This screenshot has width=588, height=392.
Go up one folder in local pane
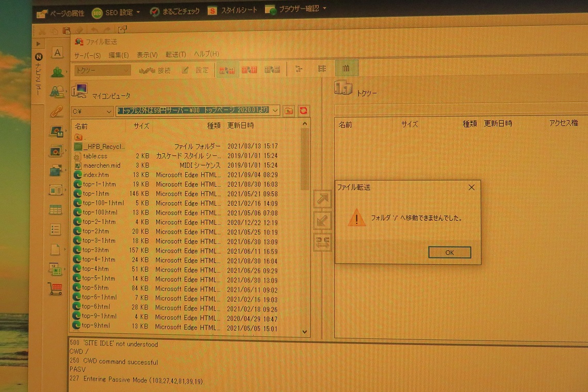tap(289, 110)
